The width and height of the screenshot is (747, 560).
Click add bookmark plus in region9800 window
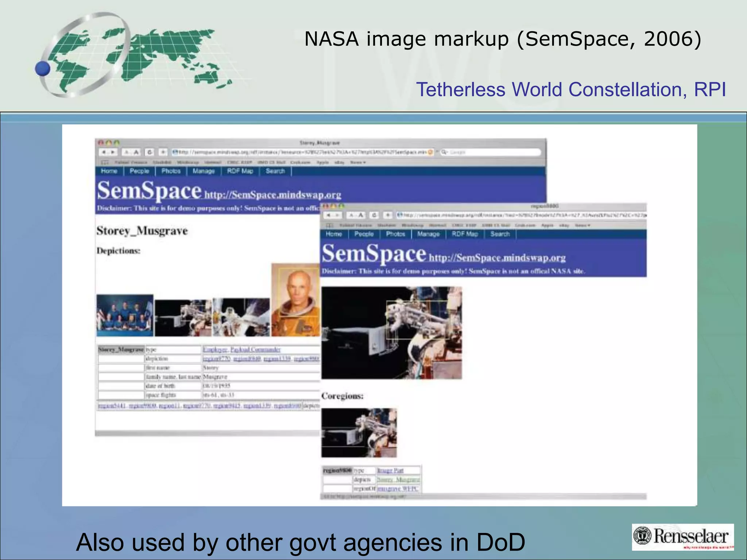388,215
